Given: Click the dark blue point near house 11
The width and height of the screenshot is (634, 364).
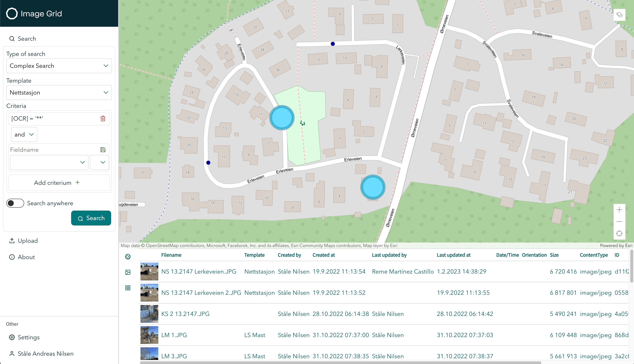Looking at the screenshot, I should [208, 162].
